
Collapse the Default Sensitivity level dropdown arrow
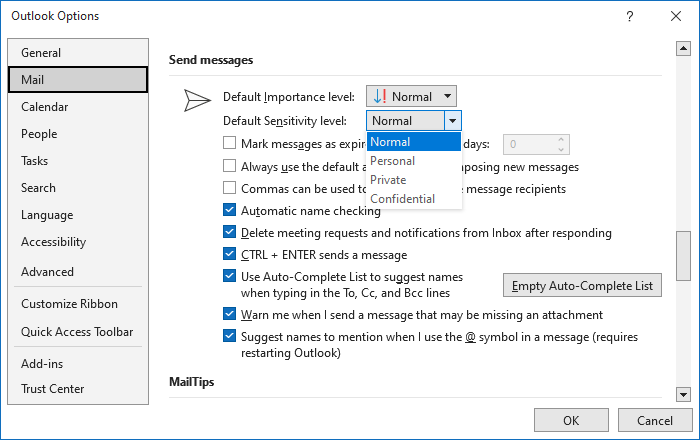coord(453,121)
